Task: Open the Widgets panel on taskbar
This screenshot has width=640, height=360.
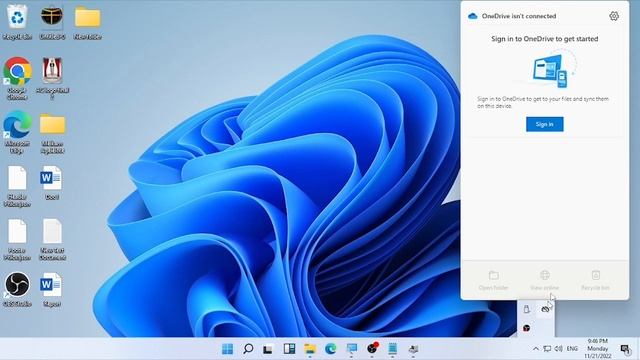Action: coord(289,349)
